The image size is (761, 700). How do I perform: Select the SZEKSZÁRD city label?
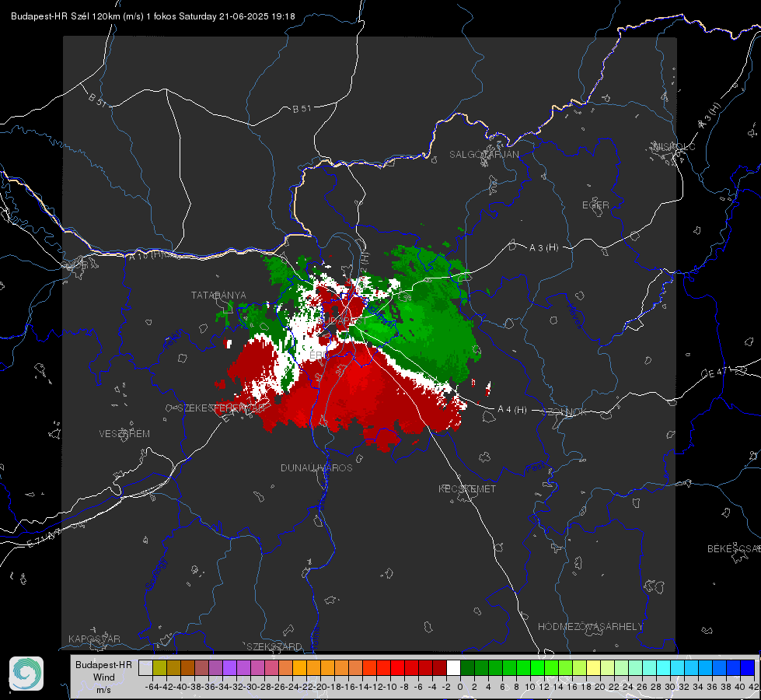274,646
